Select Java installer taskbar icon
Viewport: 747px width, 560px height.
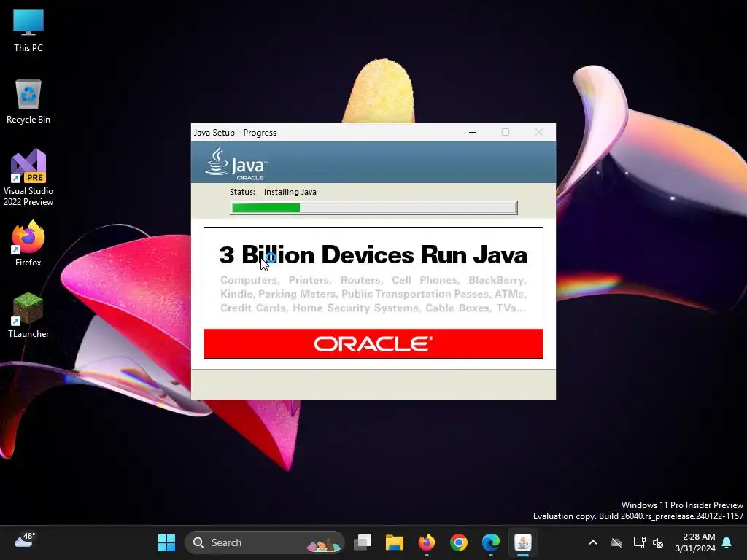click(x=522, y=542)
